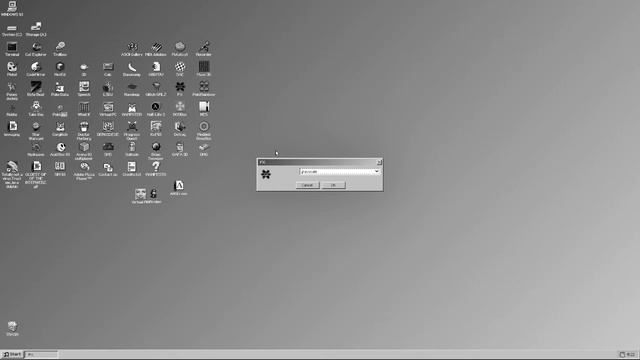
Task: Open the CodeMirror icon
Action: (36, 69)
